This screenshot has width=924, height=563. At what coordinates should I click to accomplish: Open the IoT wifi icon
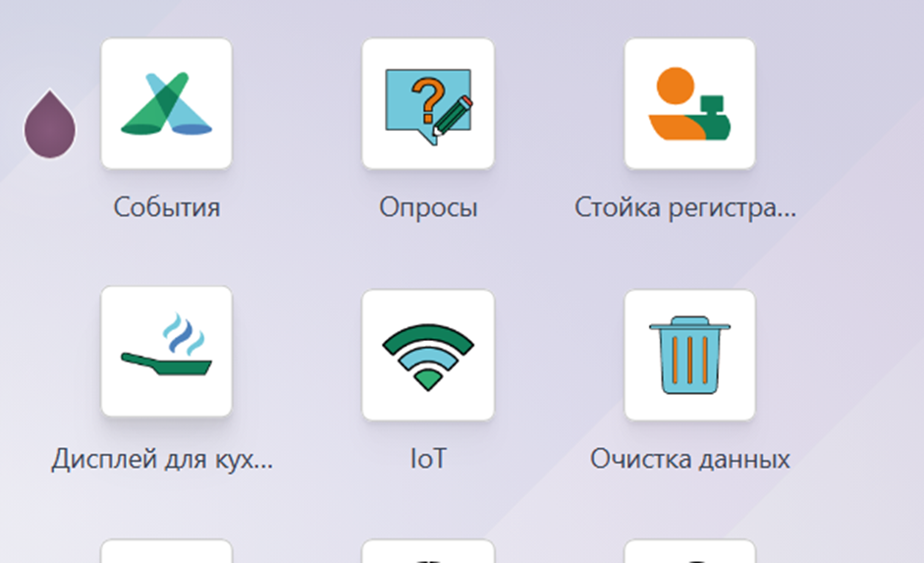tap(428, 355)
